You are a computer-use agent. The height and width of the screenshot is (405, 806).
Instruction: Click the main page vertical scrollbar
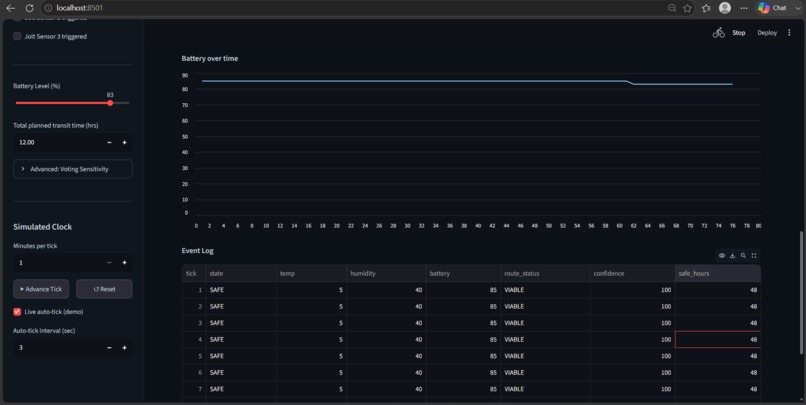click(x=801, y=293)
